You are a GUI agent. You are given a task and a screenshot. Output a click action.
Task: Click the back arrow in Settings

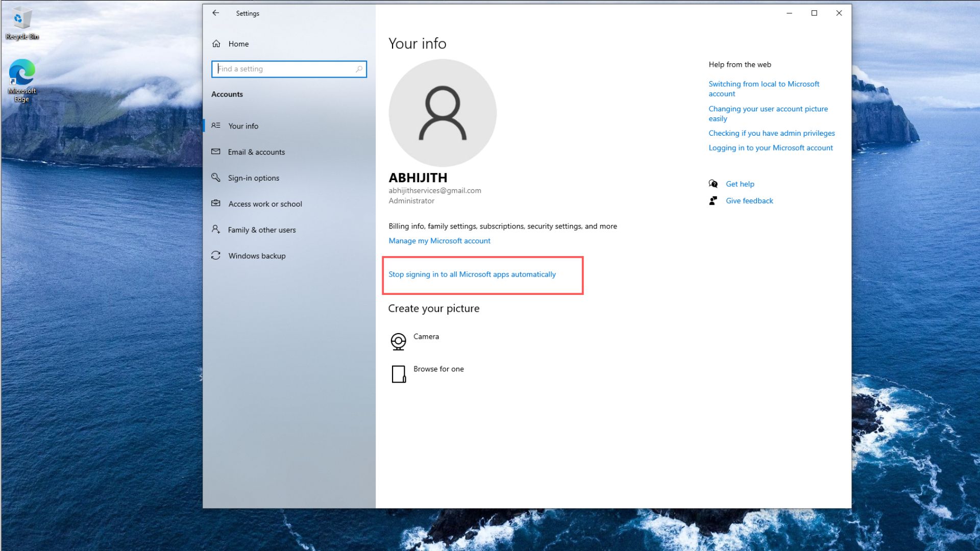tap(215, 13)
